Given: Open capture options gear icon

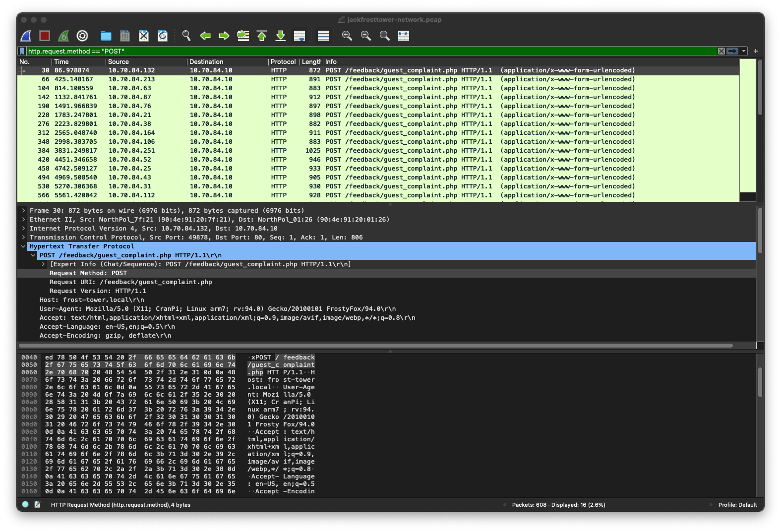Looking at the screenshot, I should coord(82,36).
